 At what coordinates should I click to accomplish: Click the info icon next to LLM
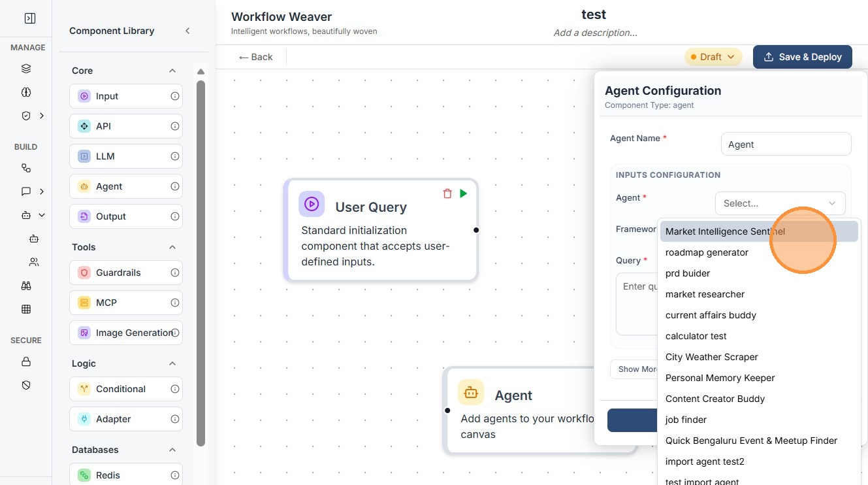point(175,156)
